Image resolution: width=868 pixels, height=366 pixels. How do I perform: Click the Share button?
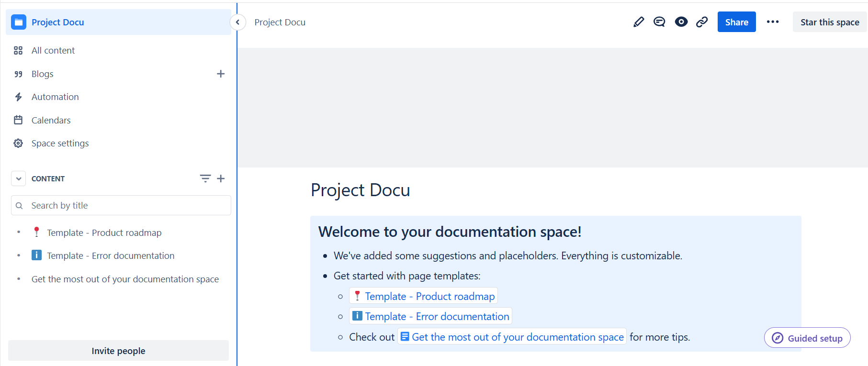coord(736,22)
